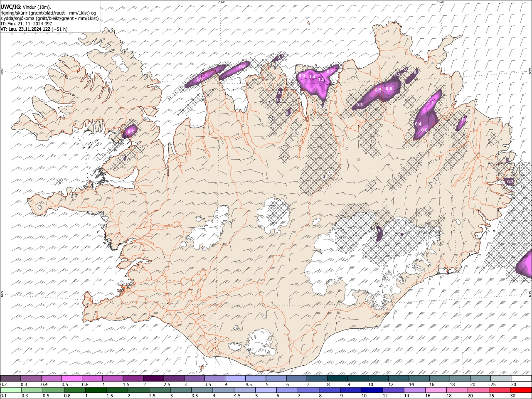Select upper legend swatch between 0.5 and 0.8
Image resolution: width=532 pixels, height=399 pixels.
click(x=71, y=379)
